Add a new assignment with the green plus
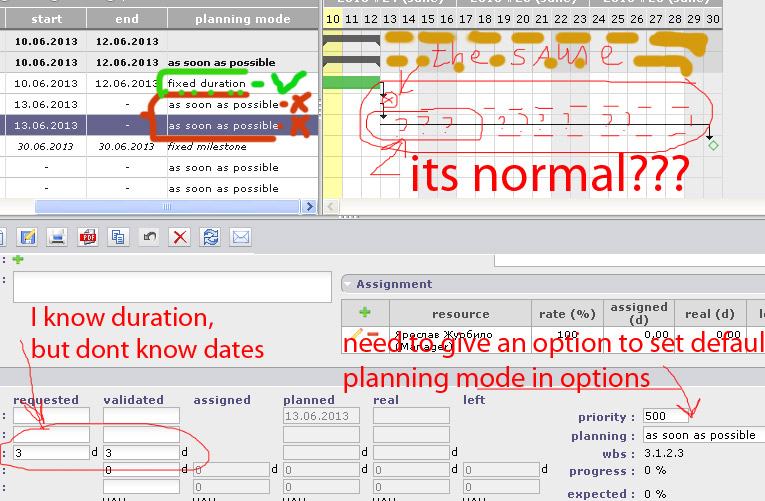This screenshot has width=765, height=501. click(365, 313)
